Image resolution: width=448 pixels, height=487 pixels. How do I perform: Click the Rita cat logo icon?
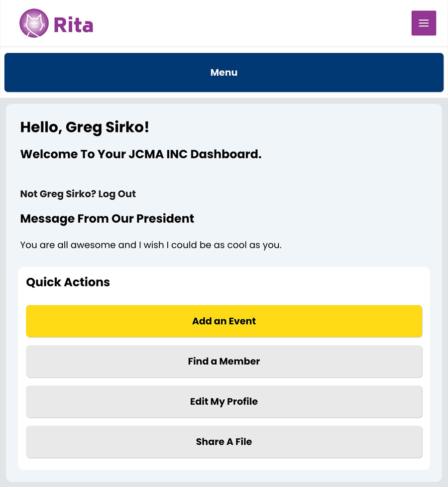tap(34, 23)
